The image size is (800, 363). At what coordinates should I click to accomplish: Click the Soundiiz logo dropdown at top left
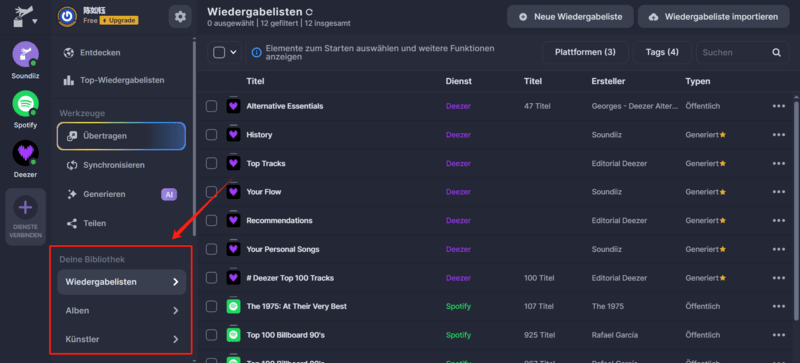pos(26,17)
